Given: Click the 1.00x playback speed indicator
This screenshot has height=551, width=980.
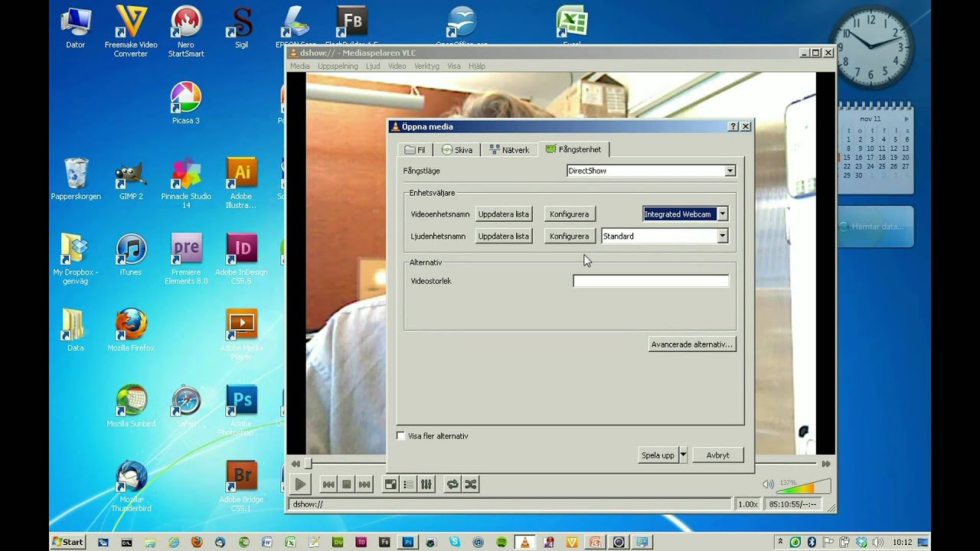Looking at the screenshot, I should [x=747, y=504].
